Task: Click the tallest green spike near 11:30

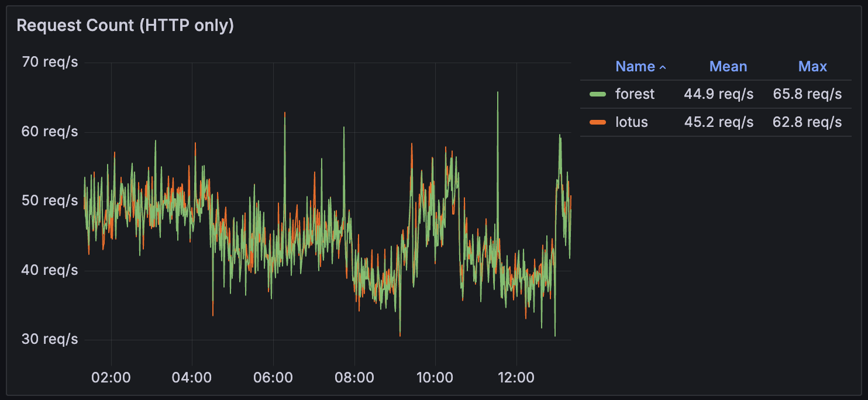Action: point(498,93)
